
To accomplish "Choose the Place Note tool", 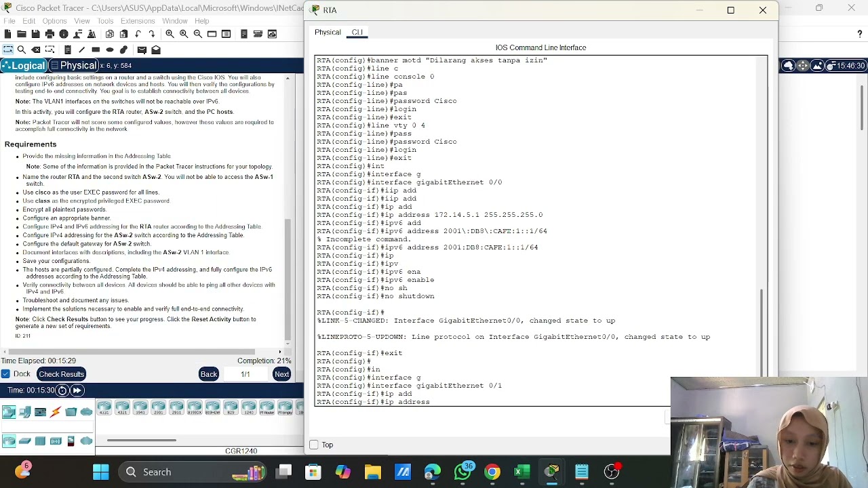I will pos(67,49).
